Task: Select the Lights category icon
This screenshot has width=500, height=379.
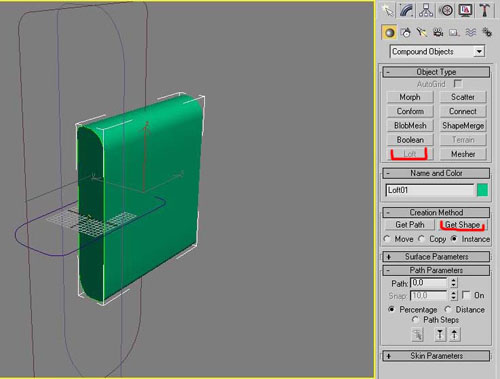Action: click(x=422, y=33)
